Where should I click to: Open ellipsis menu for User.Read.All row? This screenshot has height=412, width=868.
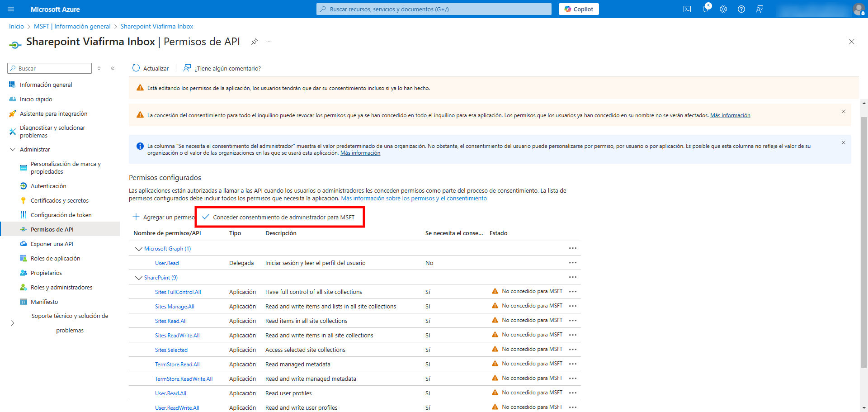pos(573,393)
